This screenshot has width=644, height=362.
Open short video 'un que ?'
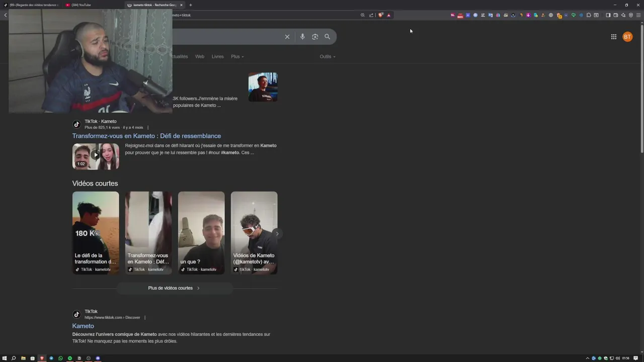201,233
